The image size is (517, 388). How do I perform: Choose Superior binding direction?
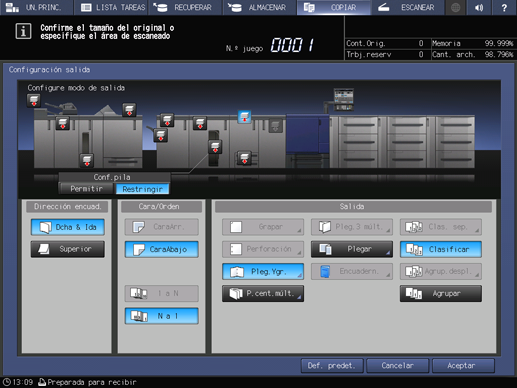68,249
